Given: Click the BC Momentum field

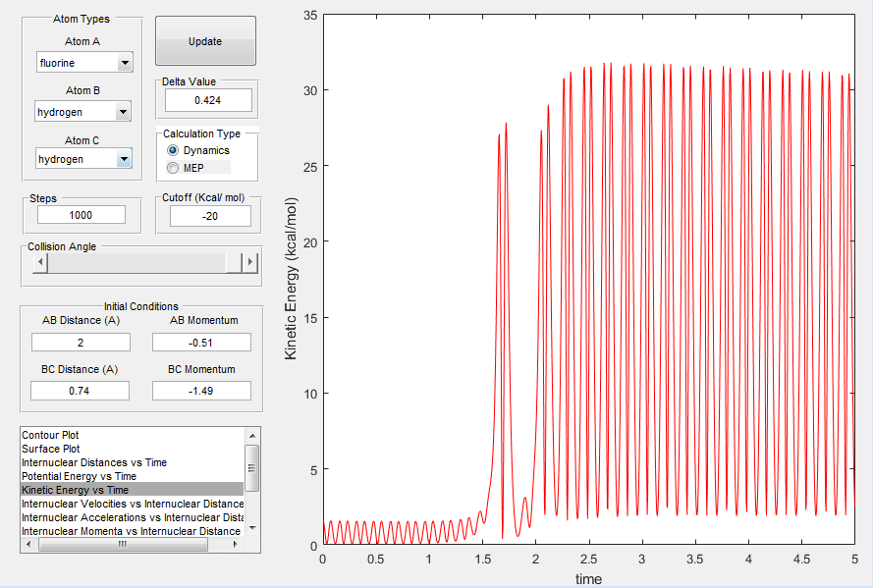Looking at the screenshot, I should pos(201,391).
